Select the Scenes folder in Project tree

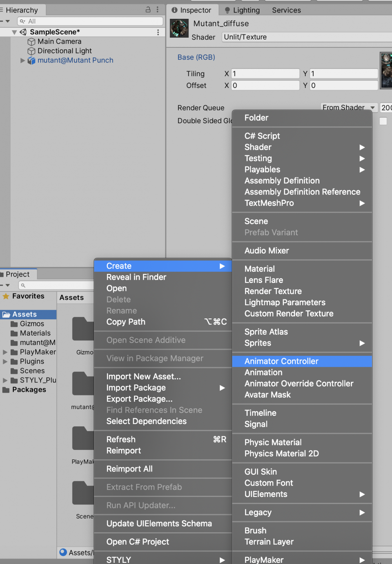point(32,371)
